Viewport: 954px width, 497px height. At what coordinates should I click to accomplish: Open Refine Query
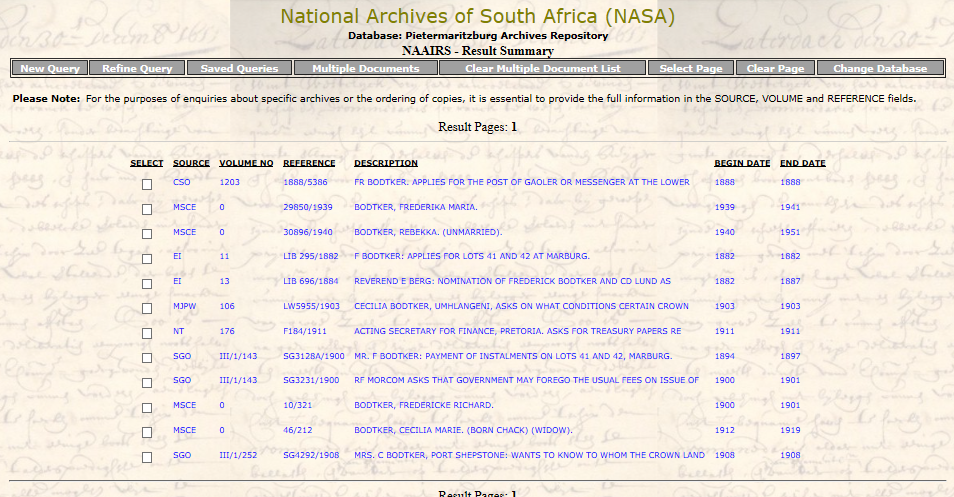coord(137,68)
